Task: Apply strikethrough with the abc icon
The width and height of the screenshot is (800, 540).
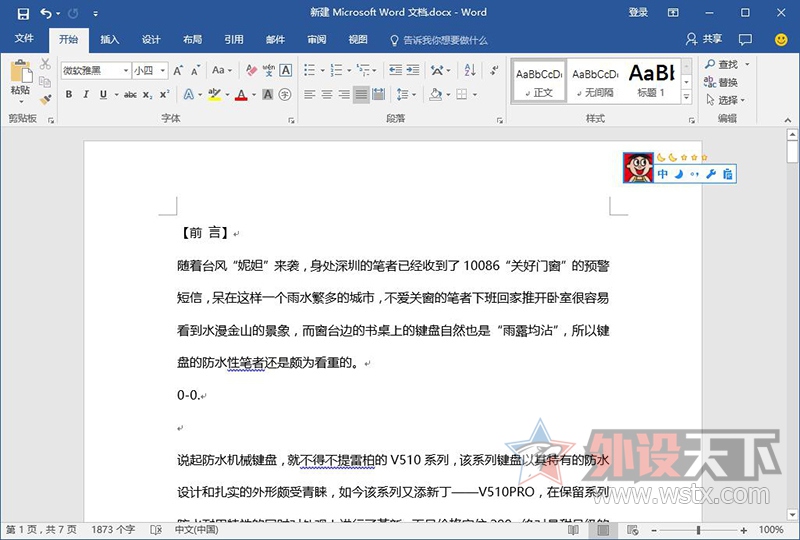Action: click(130, 95)
